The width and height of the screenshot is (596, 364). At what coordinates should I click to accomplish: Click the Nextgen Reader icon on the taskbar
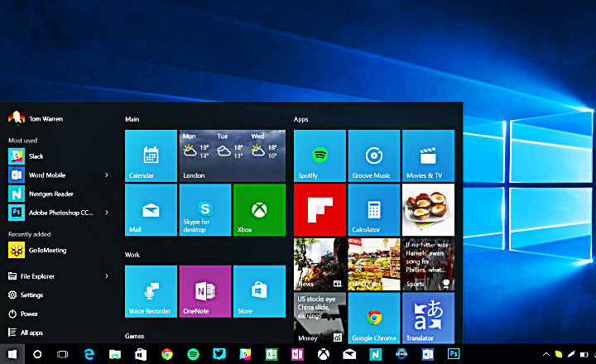[375, 354]
